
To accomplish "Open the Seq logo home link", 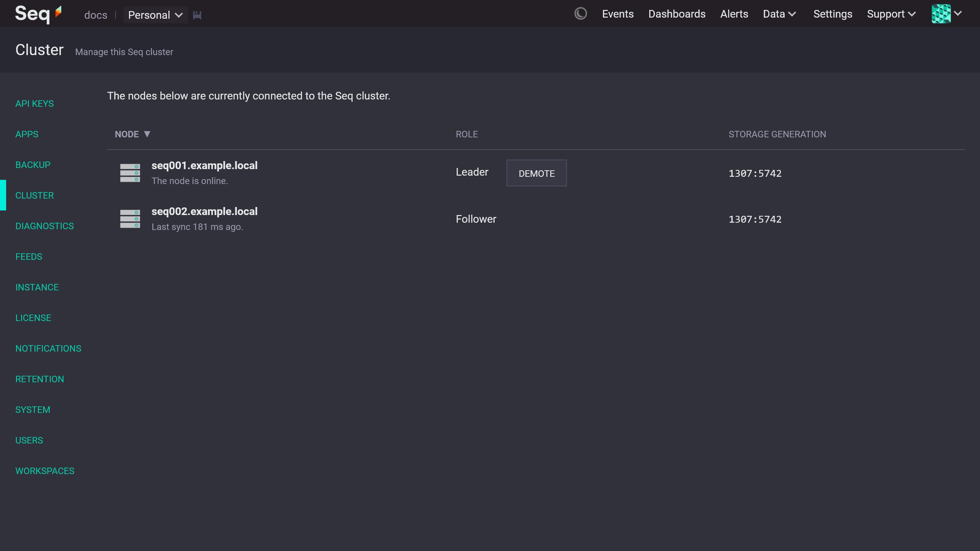I will (38, 14).
